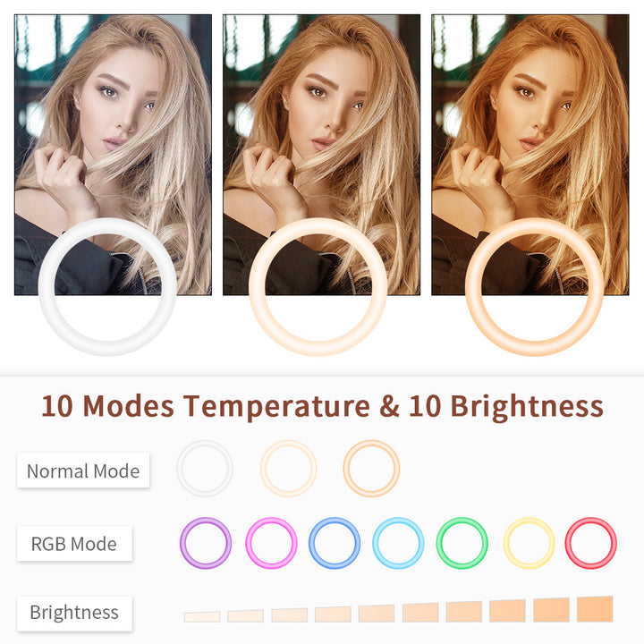Pick the light cyan ring light
The width and height of the screenshot is (644, 644).
coord(398,543)
